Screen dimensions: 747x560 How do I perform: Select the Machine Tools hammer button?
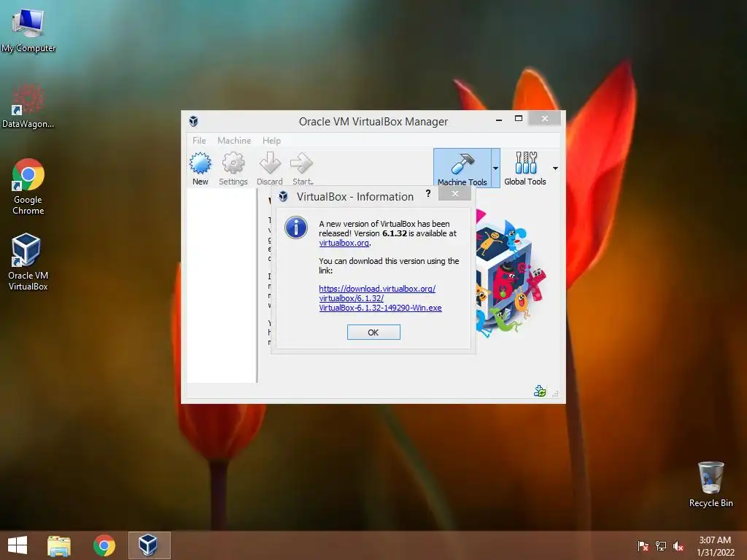tap(462, 168)
